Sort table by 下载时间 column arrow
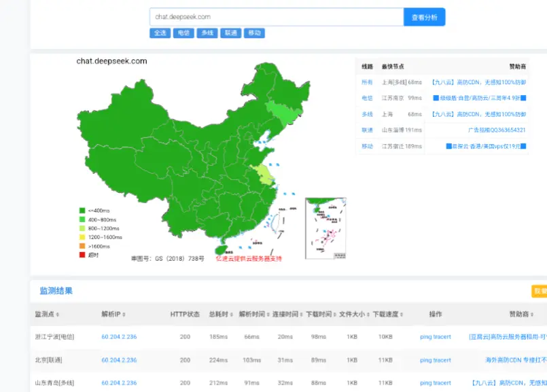Viewport: 547px width, 392px height. (334, 315)
